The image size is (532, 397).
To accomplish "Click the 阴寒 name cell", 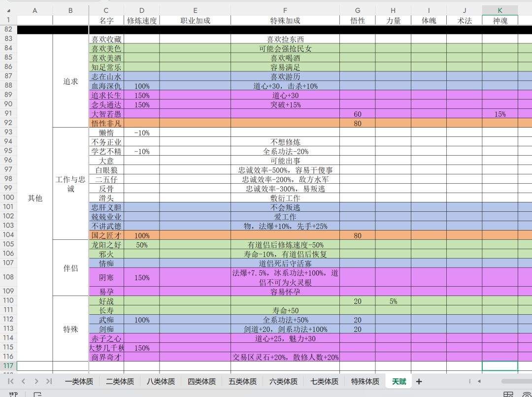I will 106,277.
